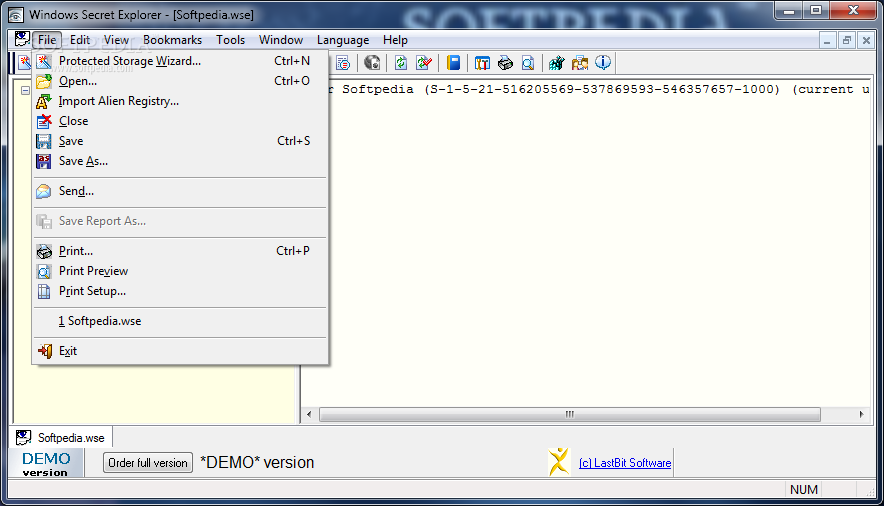Open the Tools menu
The image size is (884, 506).
230,40
